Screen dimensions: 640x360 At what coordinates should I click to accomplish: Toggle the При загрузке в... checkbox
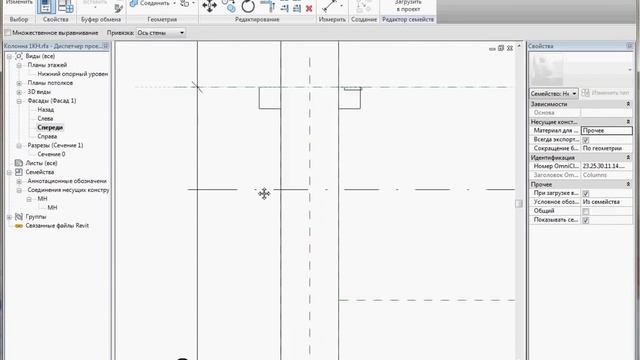(x=586, y=193)
